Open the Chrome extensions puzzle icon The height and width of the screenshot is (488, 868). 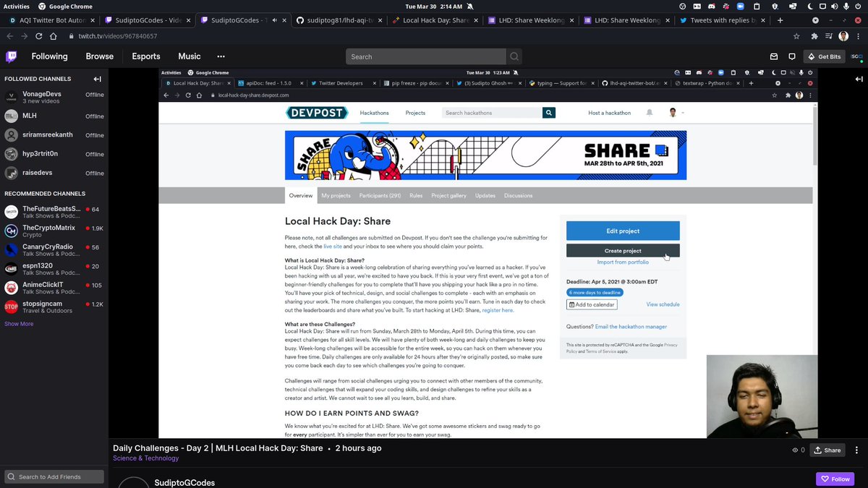coord(814,36)
